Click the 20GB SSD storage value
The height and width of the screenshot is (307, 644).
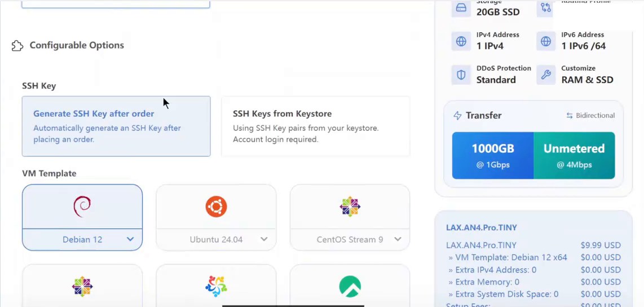tap(498, 12)
